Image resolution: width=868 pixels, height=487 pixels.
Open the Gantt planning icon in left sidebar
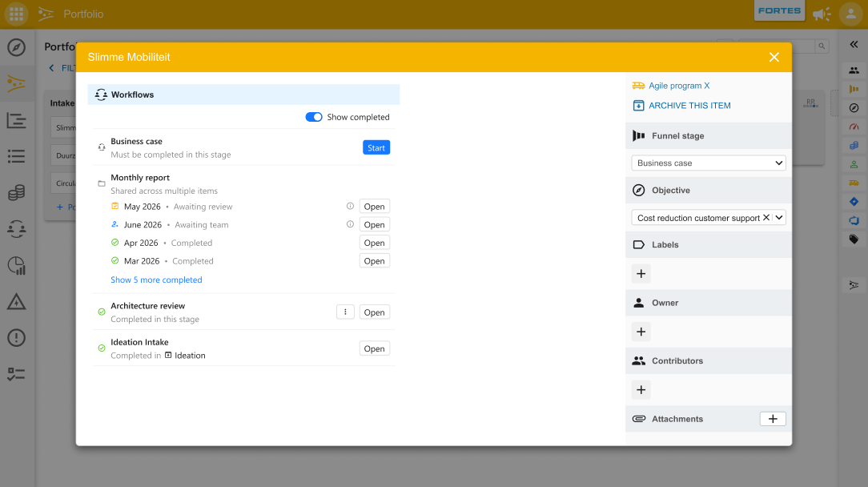(17, 120)
